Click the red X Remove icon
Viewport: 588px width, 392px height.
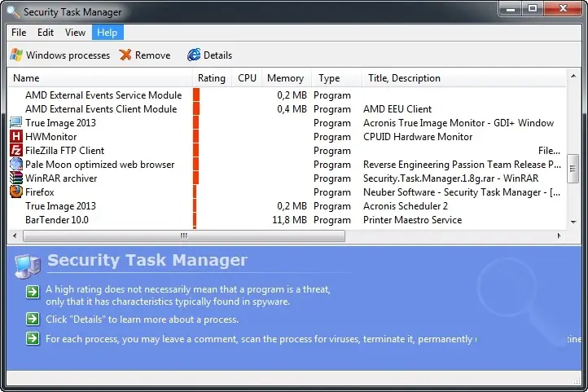125,55
